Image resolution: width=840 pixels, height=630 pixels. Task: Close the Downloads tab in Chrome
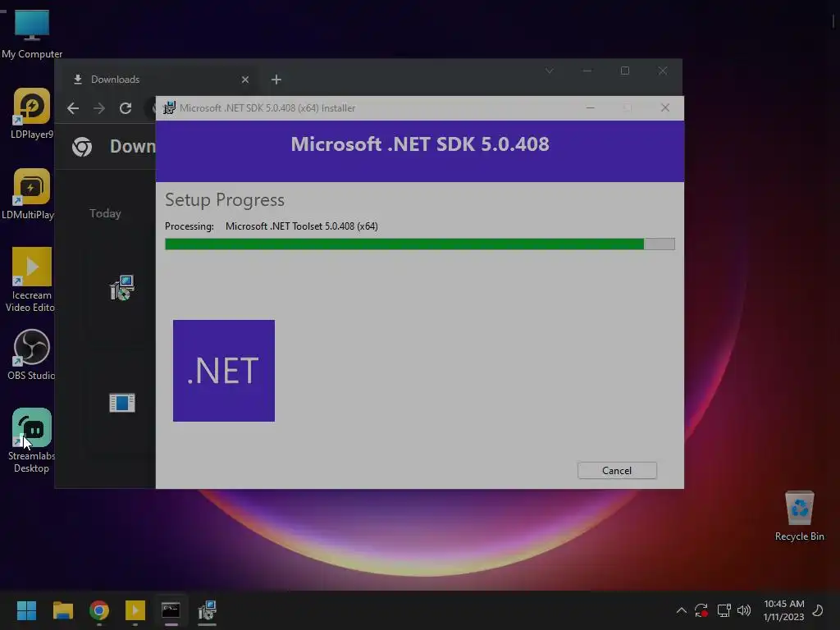pyautogui.click(x=244, y=80)
